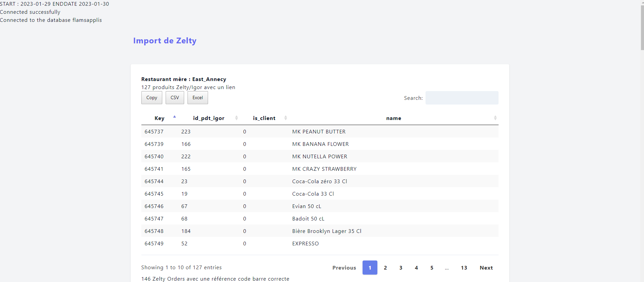644x282 pixels.
Task: Jump to last page 13
Action: [x=464, y=268]
